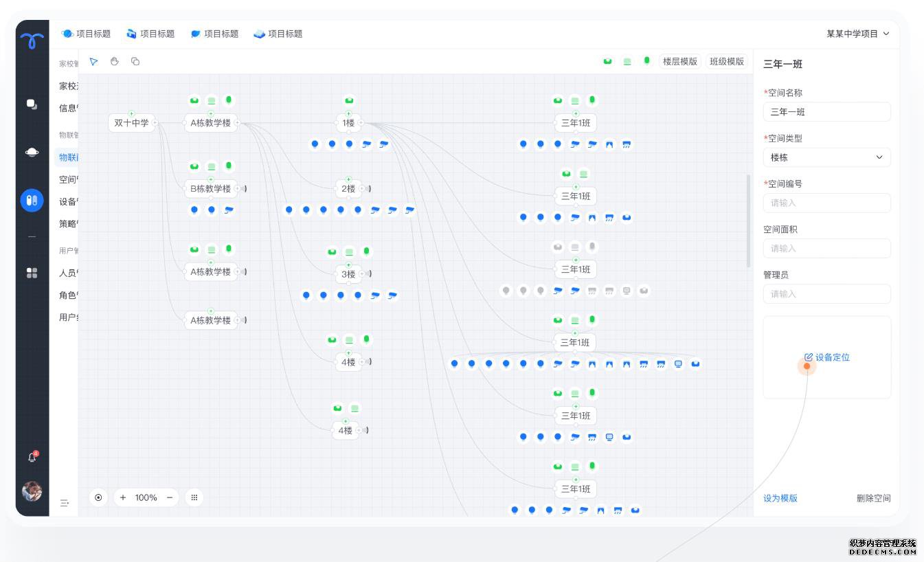The width and height of the screenshot is (924, 562).
Task: Click the 空间名称 field containing 三年一班
Action: (x=827, y=112)
